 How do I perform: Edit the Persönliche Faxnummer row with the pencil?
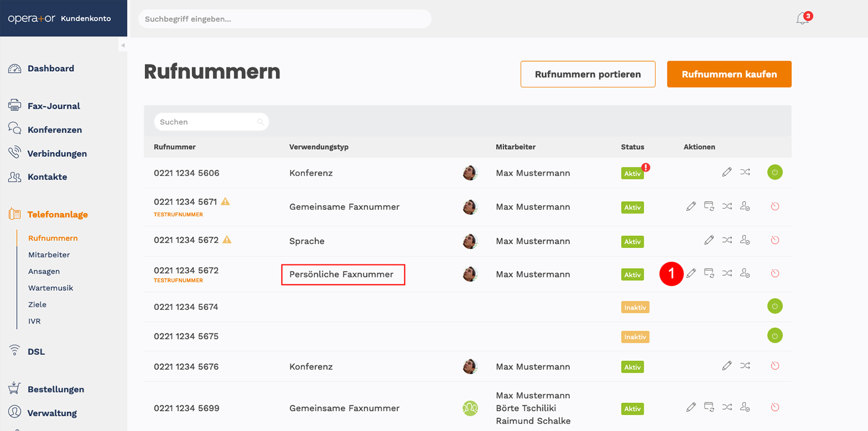click(691, 273)
